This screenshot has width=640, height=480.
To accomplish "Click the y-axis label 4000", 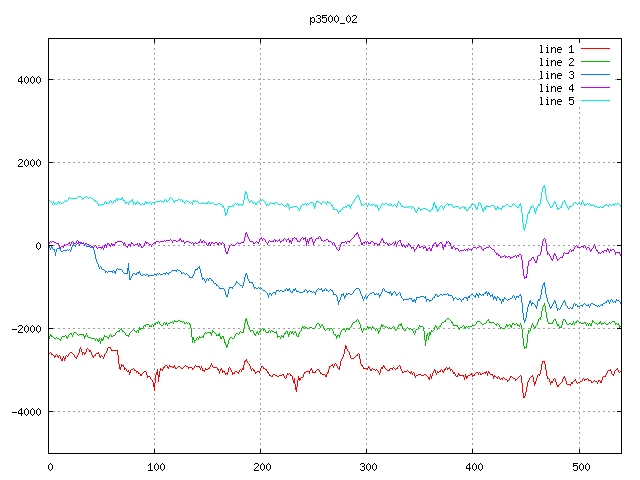I will pyautogui.click(x=29, y=80).
